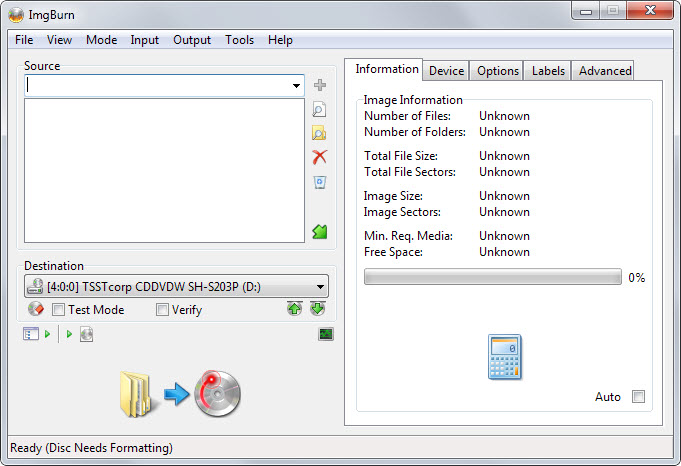Click the calculator icon

(505, 357)
